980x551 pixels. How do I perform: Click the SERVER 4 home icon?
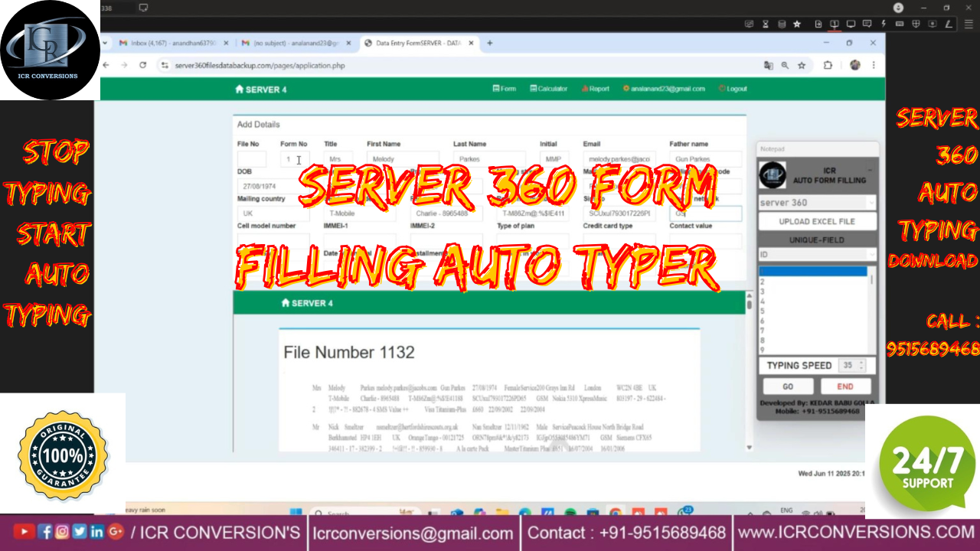(x=239, y=90)
